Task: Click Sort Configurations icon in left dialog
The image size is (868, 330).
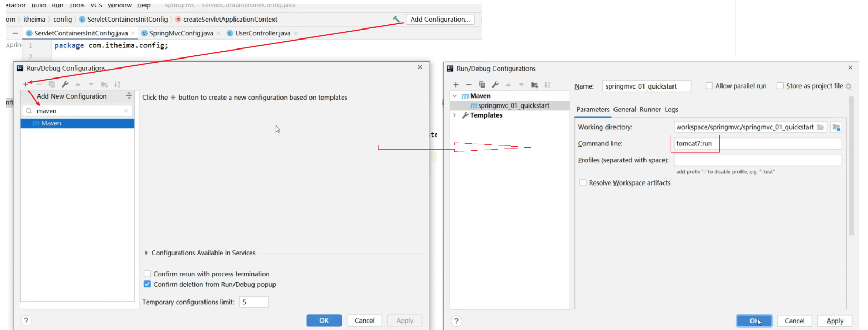Action: point(118,84)
